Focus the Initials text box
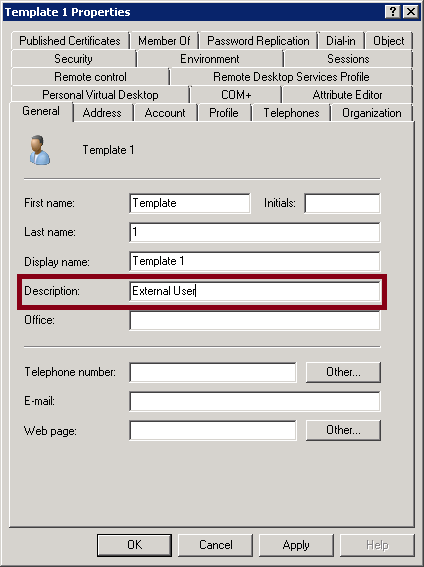 (x=342, y=203)
